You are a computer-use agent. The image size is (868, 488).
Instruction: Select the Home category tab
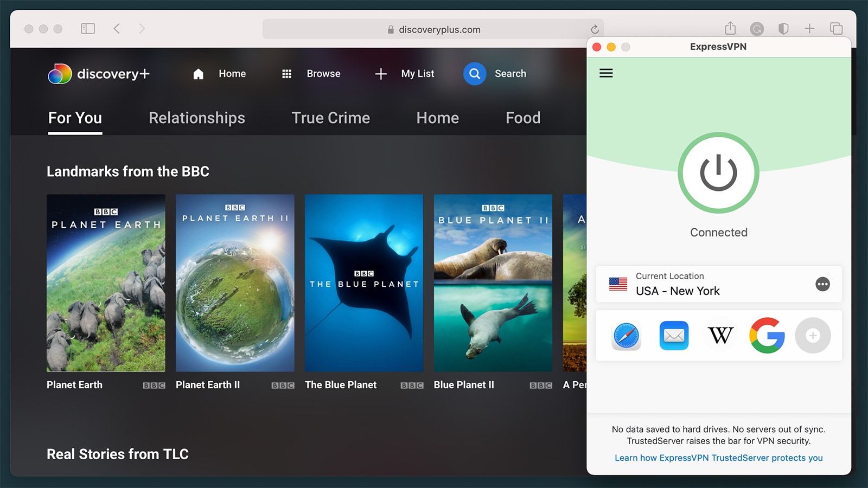pos(438,118)
